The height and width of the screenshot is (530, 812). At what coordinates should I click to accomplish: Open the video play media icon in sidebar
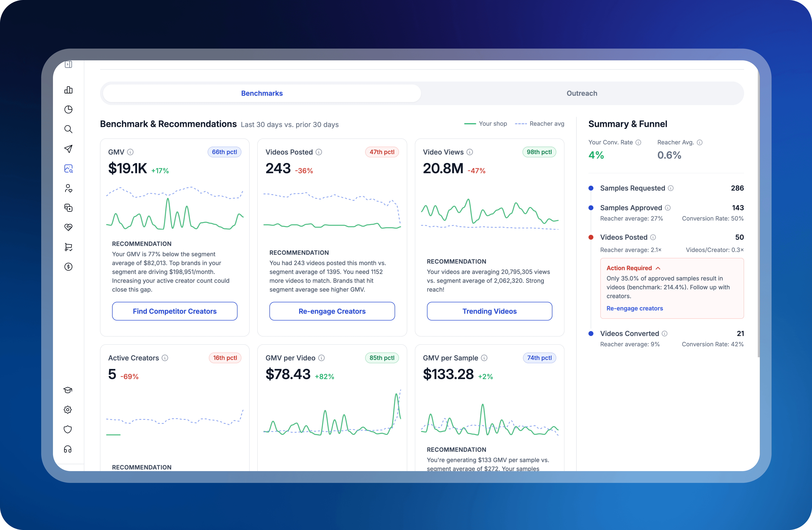click(x=68, y=208)
